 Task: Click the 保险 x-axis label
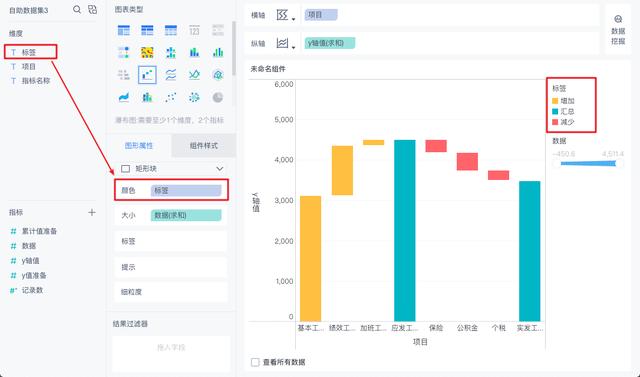pyautogui.click(x=436, y=328)
